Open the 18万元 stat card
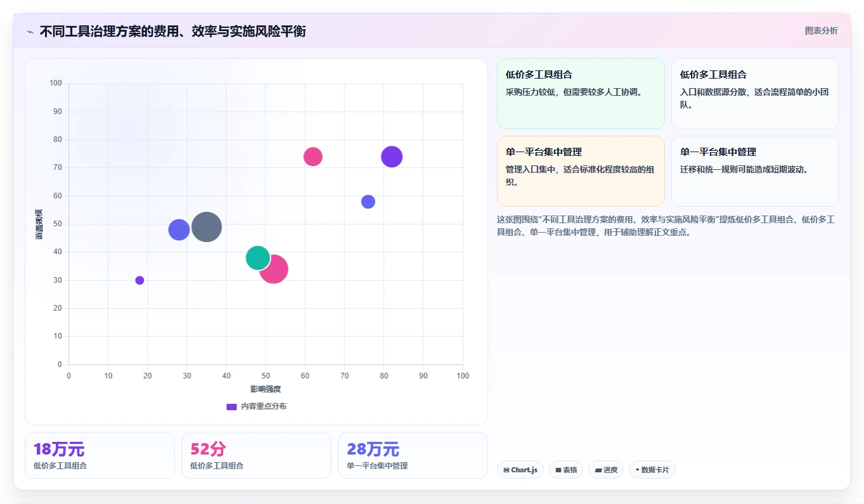 [100, 455]
